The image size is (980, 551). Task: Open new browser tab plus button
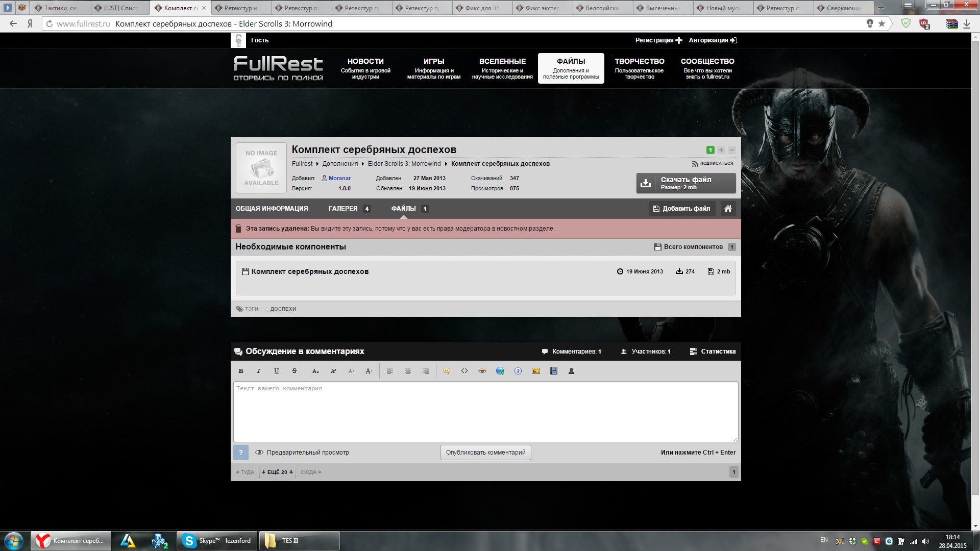point(880,7)
